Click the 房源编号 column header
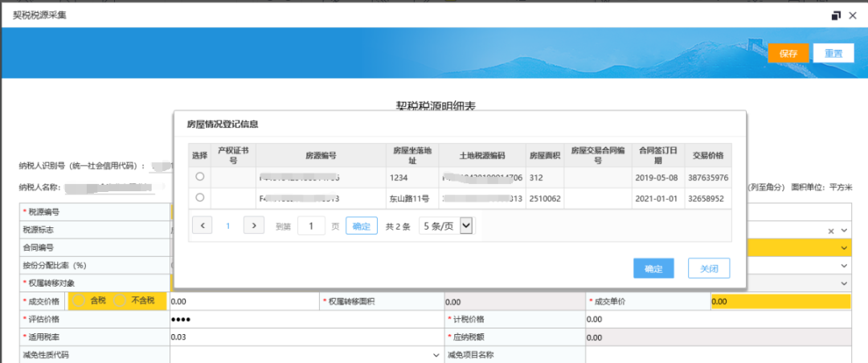The image size is (868, 363). click(x=321, y=156)
